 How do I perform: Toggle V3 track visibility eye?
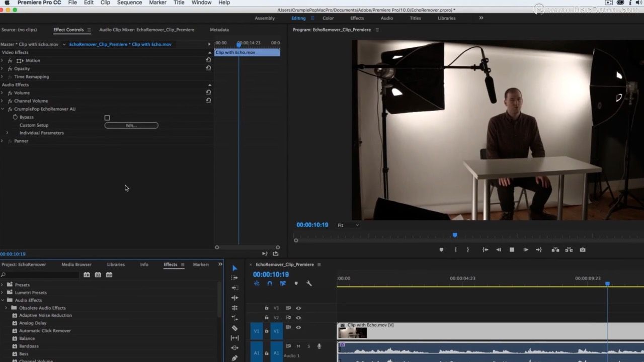(x=298, y=308)
